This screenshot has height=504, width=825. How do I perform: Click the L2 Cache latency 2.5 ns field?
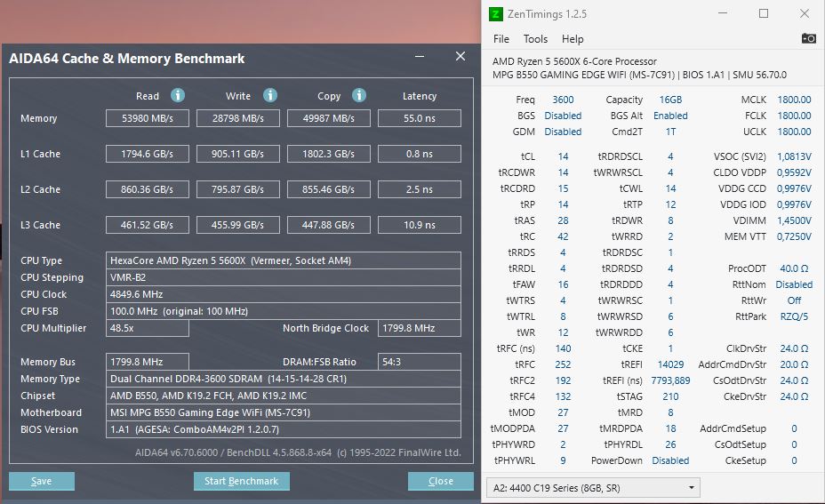[420, 189]
